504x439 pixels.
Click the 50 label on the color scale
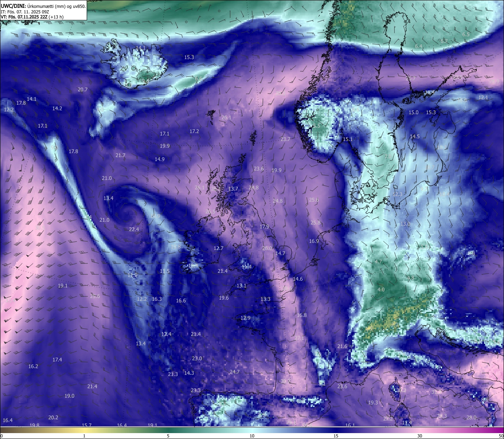501,436
